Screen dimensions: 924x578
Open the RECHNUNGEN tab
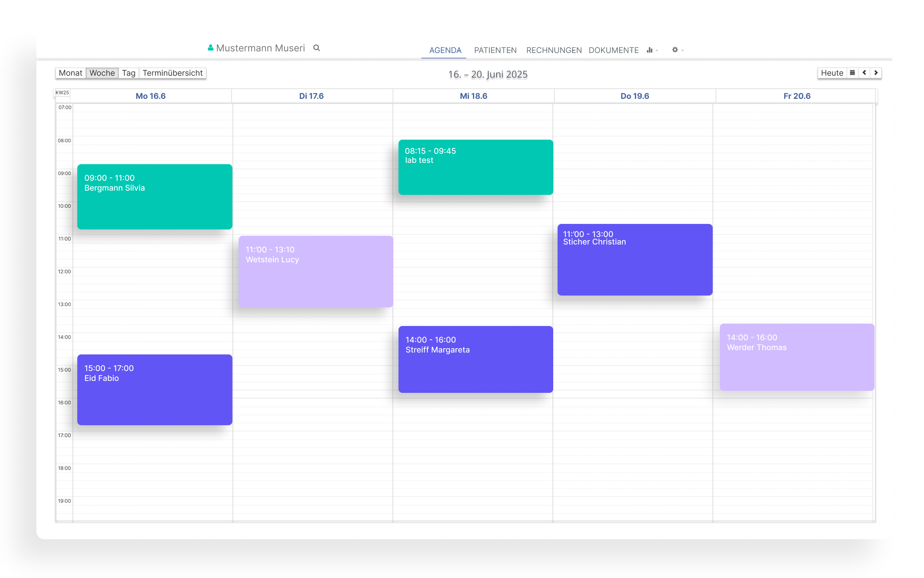click(554, 50)
